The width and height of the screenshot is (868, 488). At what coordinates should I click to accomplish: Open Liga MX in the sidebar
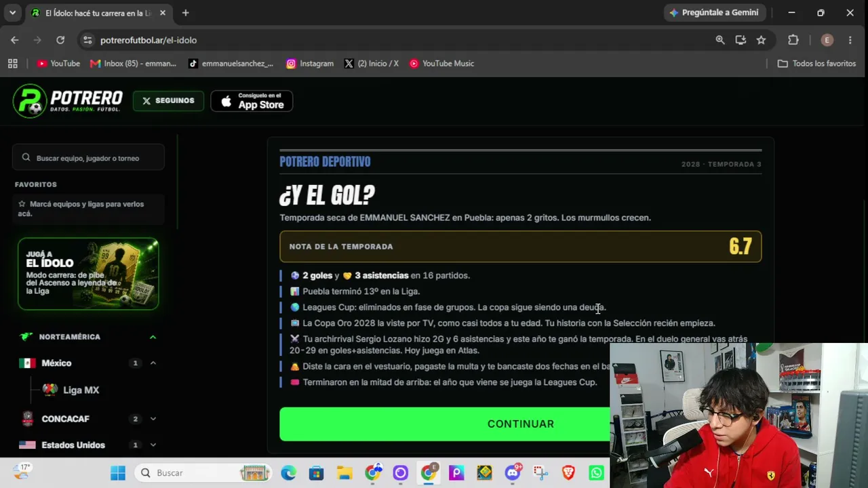tap(81, 390)
